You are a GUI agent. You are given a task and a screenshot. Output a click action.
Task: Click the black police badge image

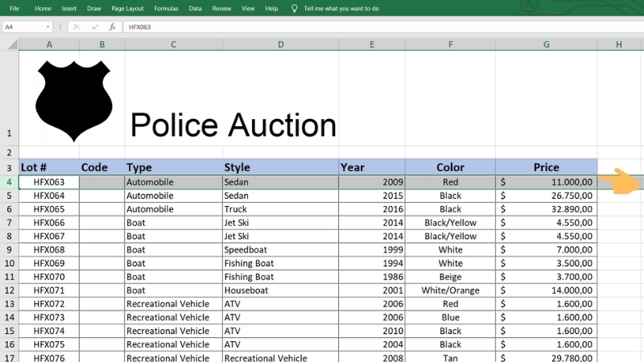point(74,101)
